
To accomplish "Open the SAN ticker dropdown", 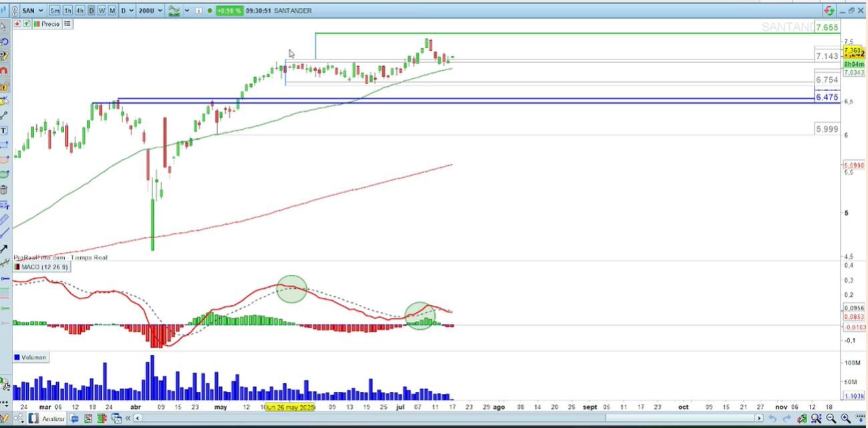I will (x=32, y=11).
